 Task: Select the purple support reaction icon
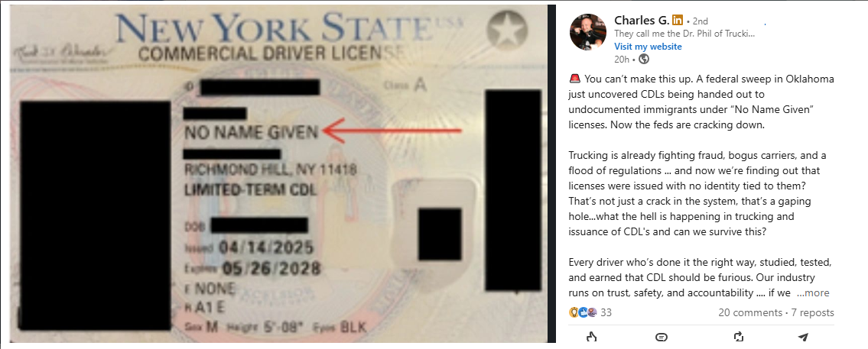click(x=592, y=312)
